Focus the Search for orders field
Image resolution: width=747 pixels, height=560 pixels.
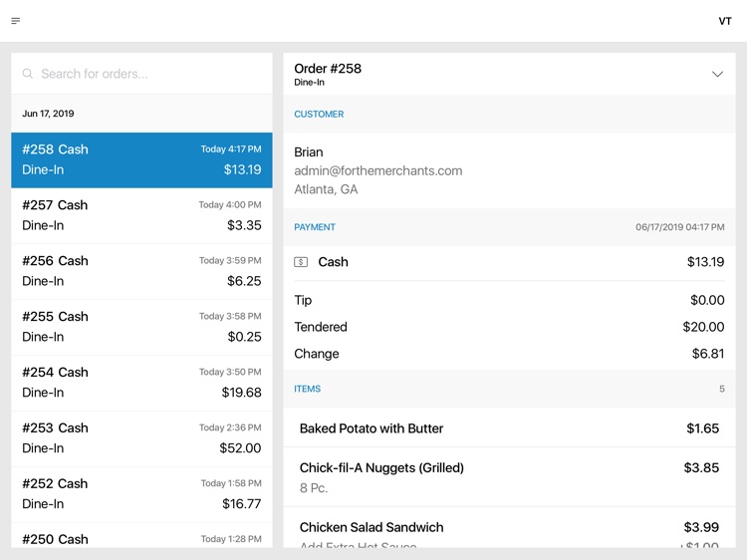tap(142, 74)
